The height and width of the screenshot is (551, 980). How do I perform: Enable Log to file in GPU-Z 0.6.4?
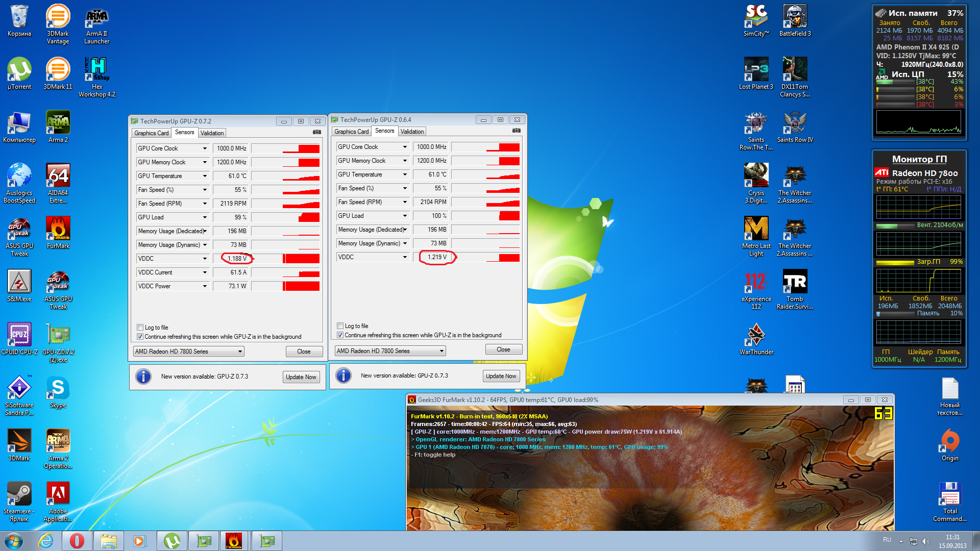pyautogui.click(x=340, y=326)
